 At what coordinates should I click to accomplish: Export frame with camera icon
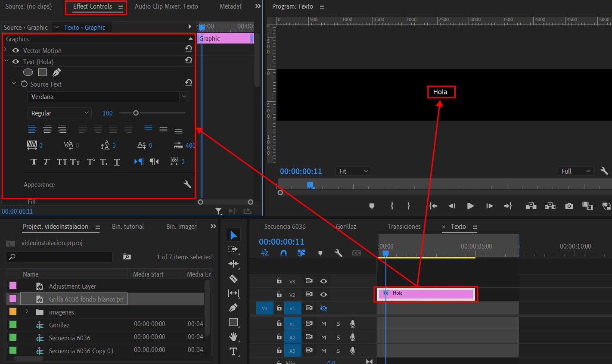point(569,206)
